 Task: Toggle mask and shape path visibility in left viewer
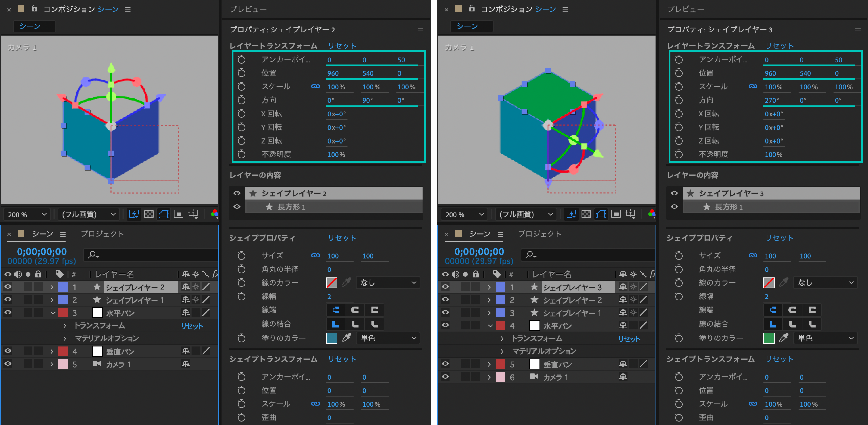[x=164, y=214]
